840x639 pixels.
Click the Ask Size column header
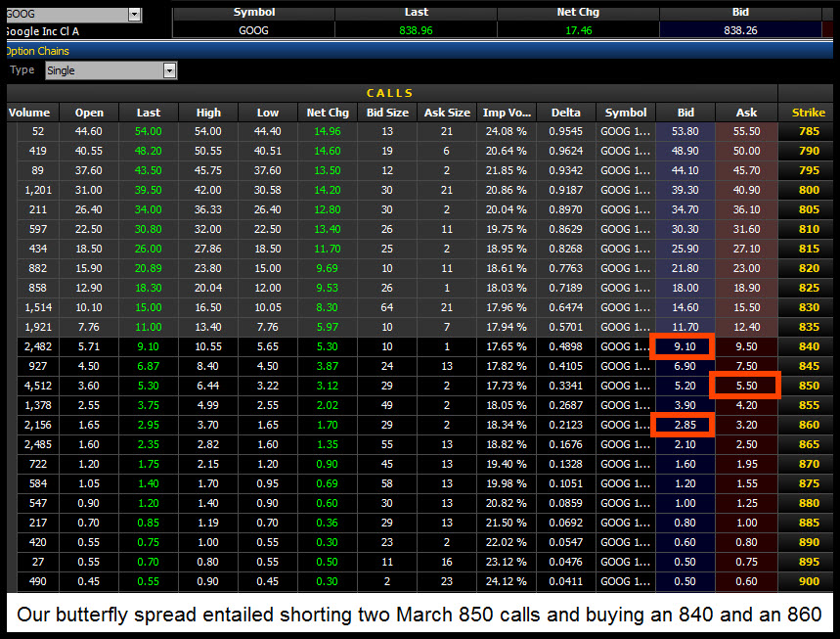click(447, 113)
